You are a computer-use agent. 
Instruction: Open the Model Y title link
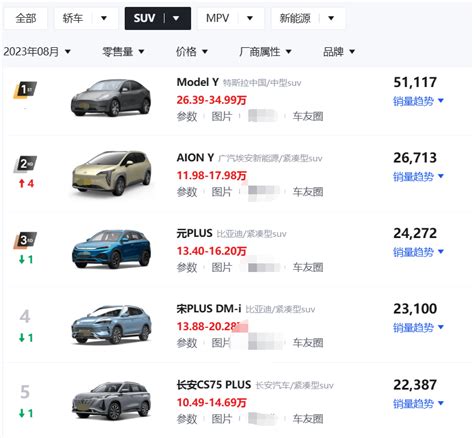click(198, 82)
